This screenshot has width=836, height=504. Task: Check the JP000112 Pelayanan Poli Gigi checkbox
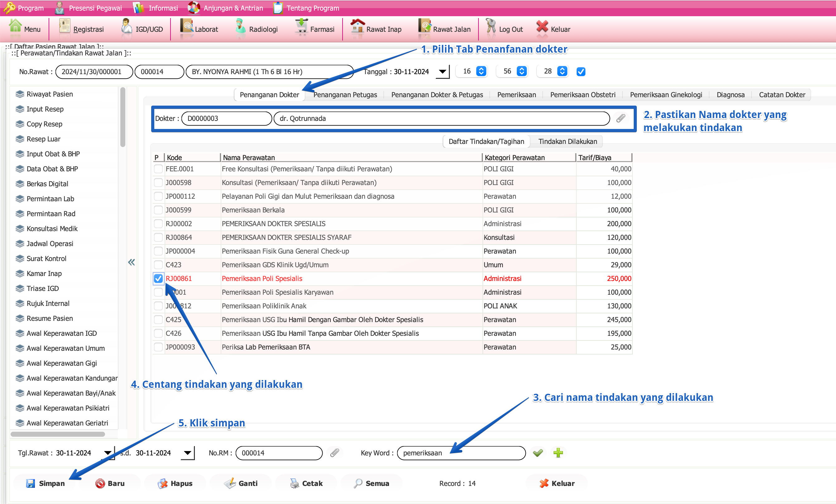158,196
